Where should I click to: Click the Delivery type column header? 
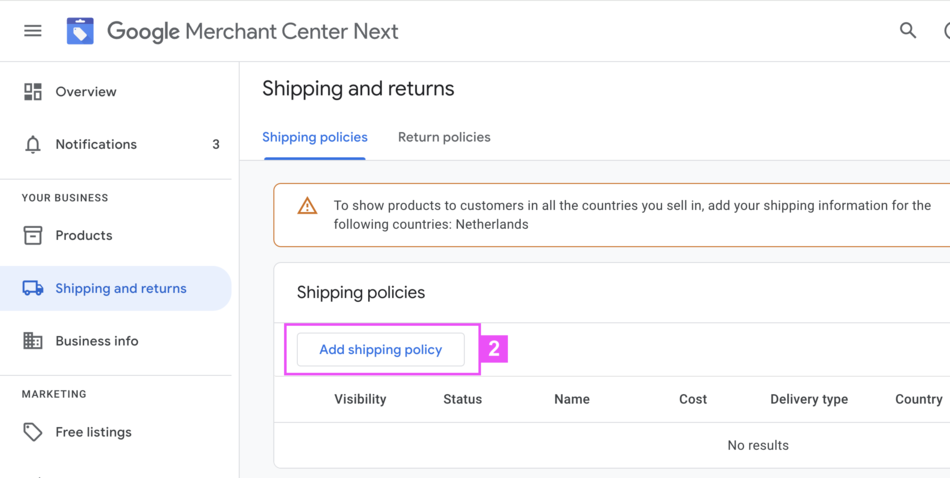point(808,399)
